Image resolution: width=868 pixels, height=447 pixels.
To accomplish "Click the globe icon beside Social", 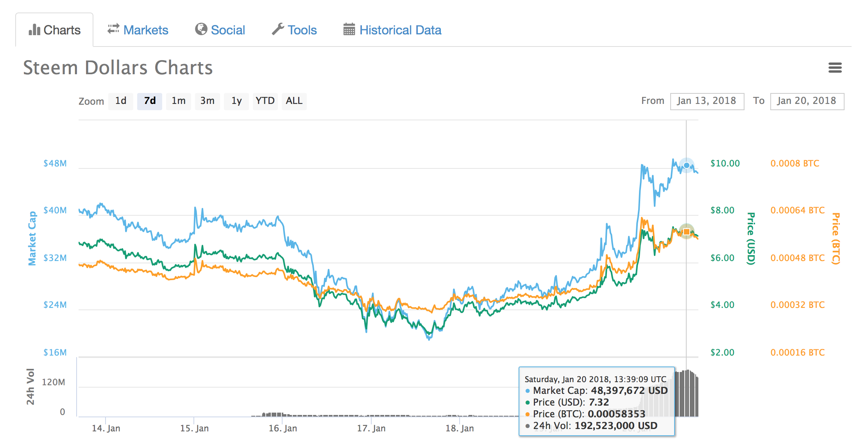I will (201, 29).
